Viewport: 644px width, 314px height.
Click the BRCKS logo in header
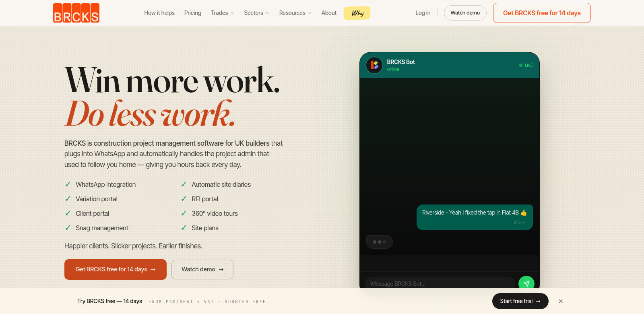[76, 13]
